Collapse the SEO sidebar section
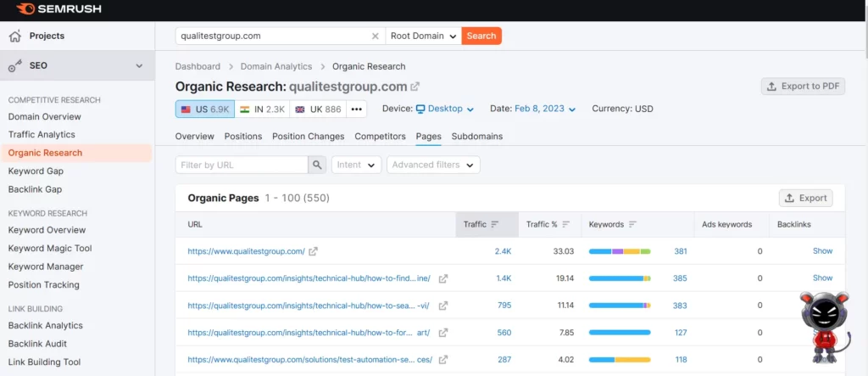 pos(139,66)
